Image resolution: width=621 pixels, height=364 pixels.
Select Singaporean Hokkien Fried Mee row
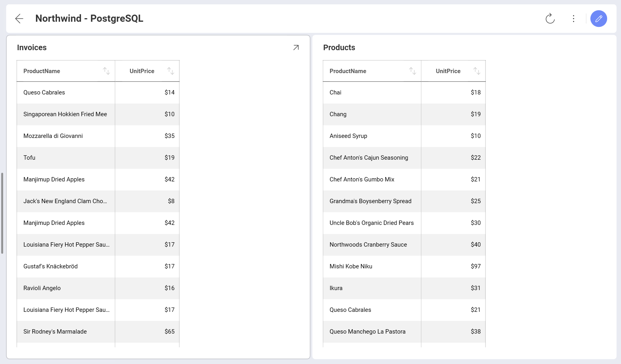click(98, 114)
